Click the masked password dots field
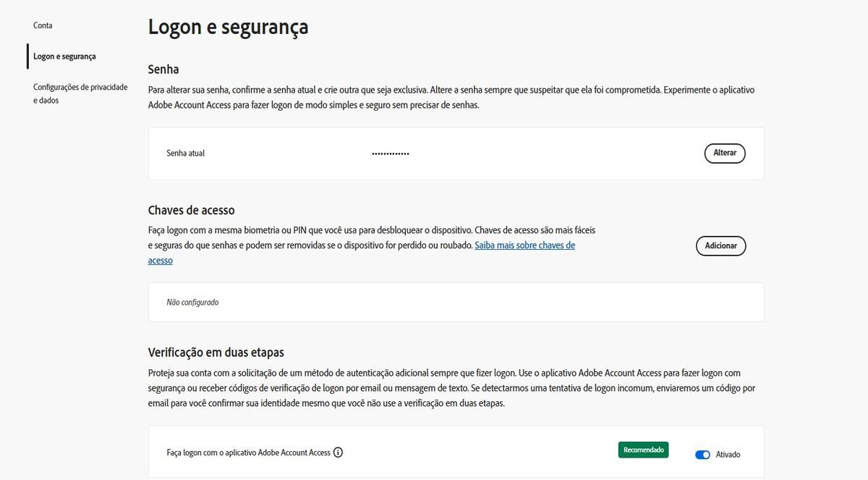 click(x=390, y=153)
